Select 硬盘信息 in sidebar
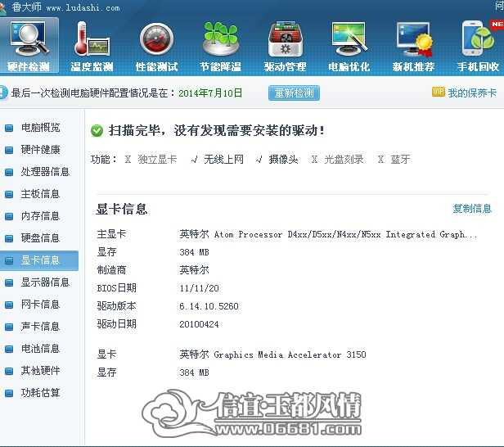This screenshot has width=504, height=447. 40,238
